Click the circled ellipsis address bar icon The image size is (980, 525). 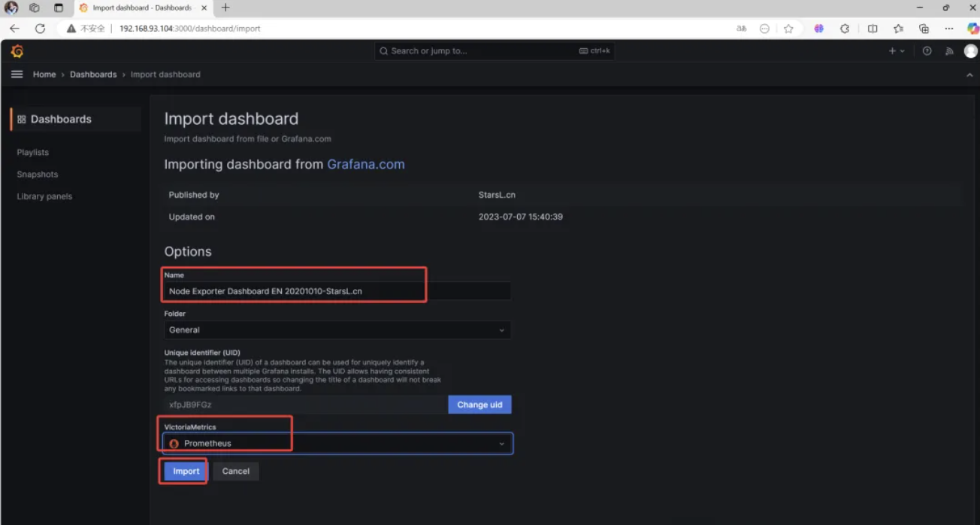764,29
